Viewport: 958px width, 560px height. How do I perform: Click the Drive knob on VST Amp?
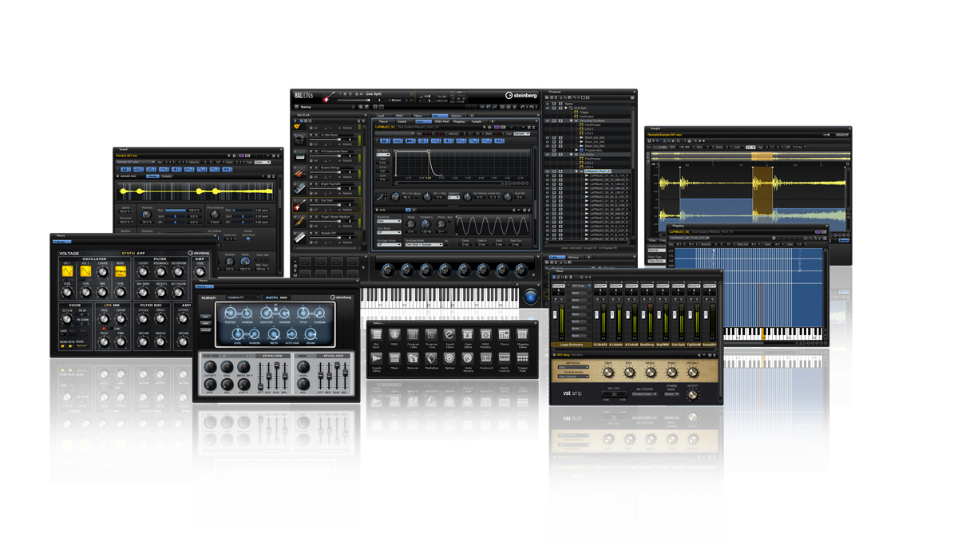click(x=608, y=373)
